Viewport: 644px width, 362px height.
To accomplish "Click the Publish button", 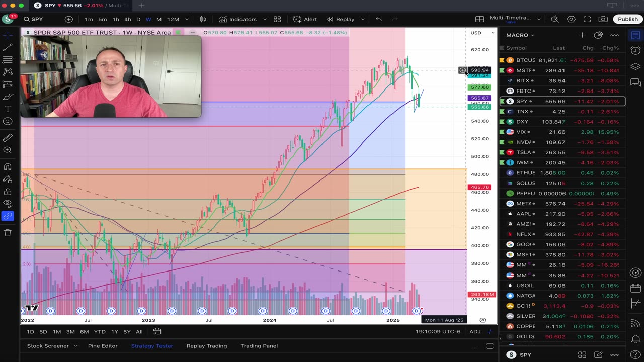I will 628,19.
